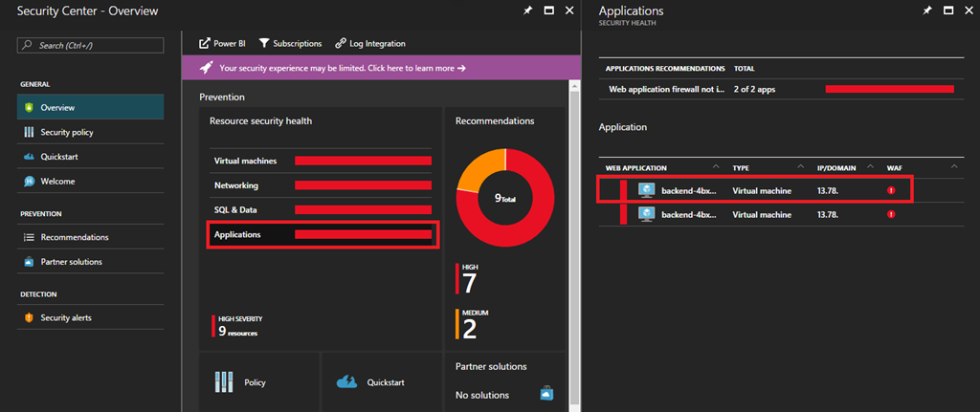Open the Partner solutions tile
980x412 pixels.
[504, 382]
